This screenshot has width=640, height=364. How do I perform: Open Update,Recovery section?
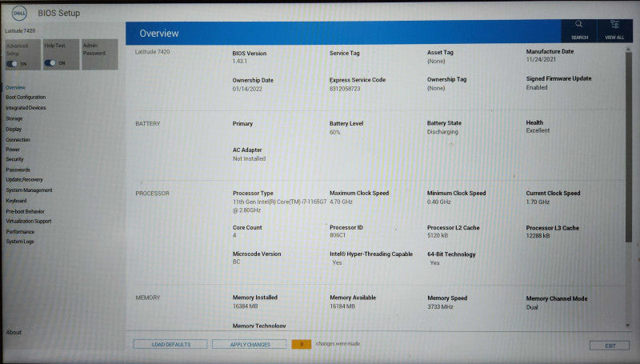[x=24, y=179]
